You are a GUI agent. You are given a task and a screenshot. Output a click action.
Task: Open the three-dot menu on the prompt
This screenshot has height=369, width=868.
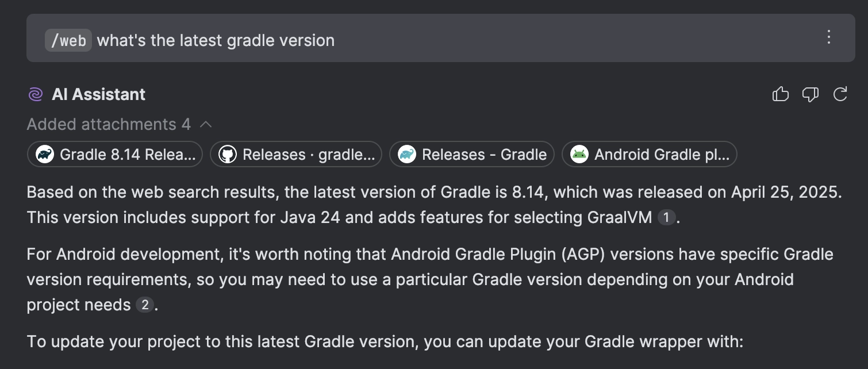point(829,37)
